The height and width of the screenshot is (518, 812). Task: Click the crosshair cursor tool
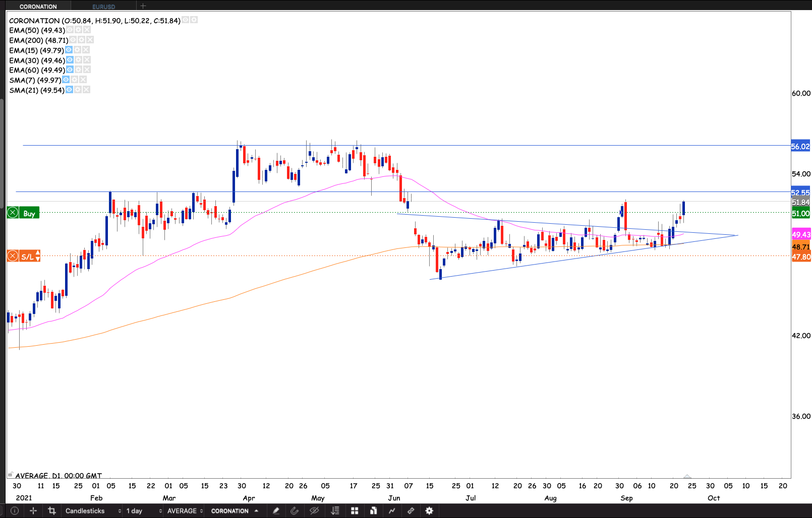click(33, 510)
